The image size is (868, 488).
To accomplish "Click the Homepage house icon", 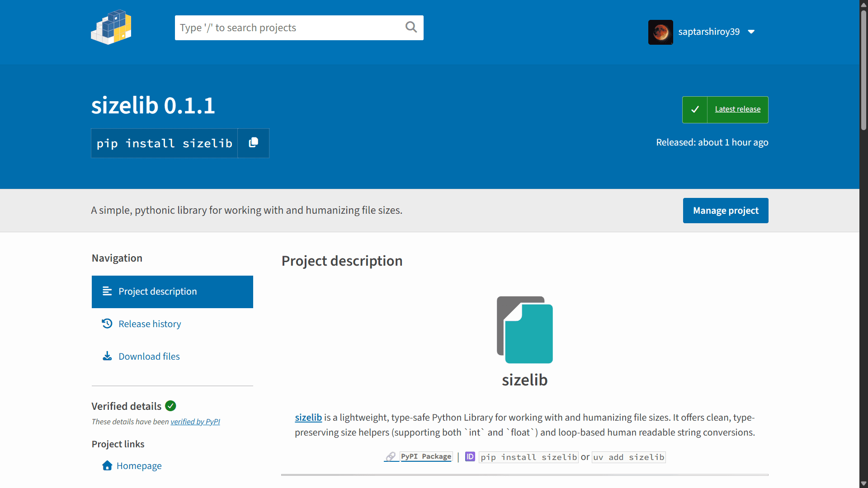I will 107,465.
